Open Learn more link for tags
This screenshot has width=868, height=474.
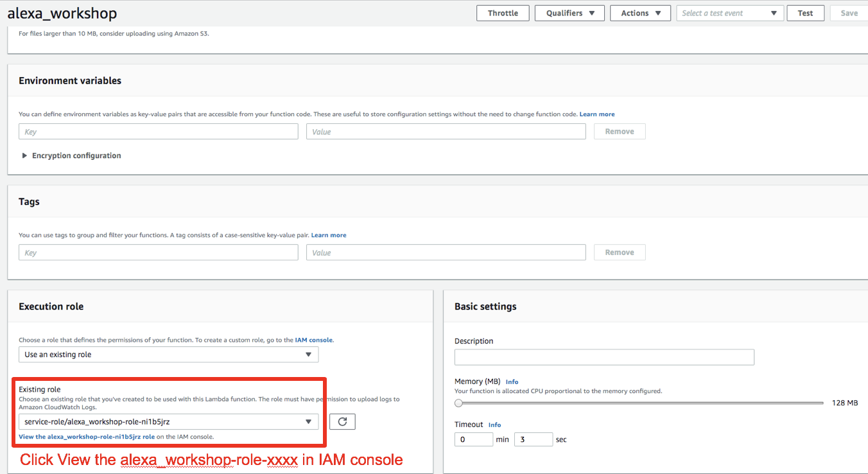[x=329, y=235]
